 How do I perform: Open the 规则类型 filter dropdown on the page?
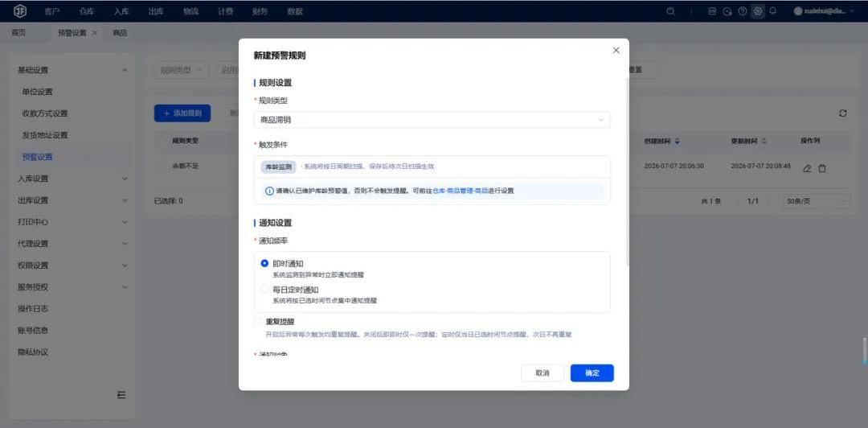(181, 70)
